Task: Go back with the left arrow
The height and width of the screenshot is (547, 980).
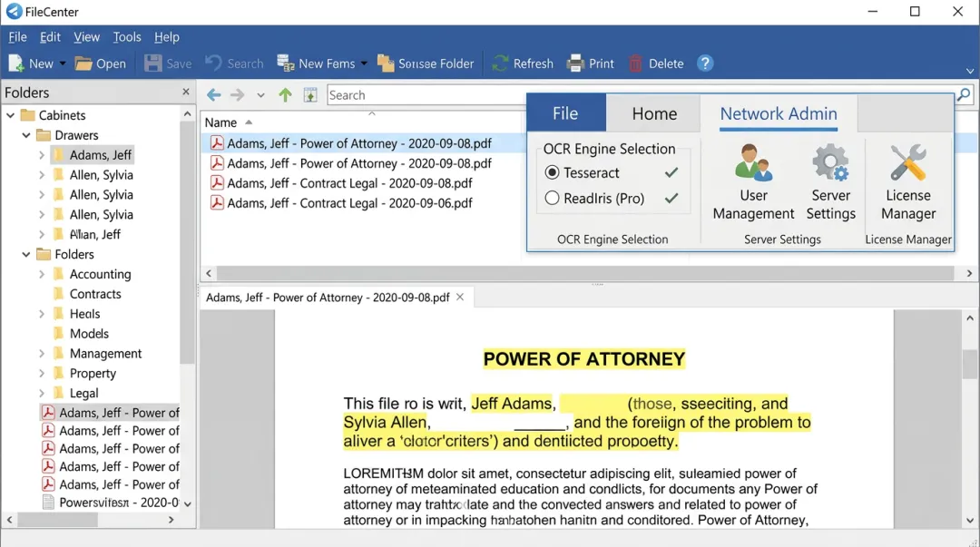Action: [214, 95]
